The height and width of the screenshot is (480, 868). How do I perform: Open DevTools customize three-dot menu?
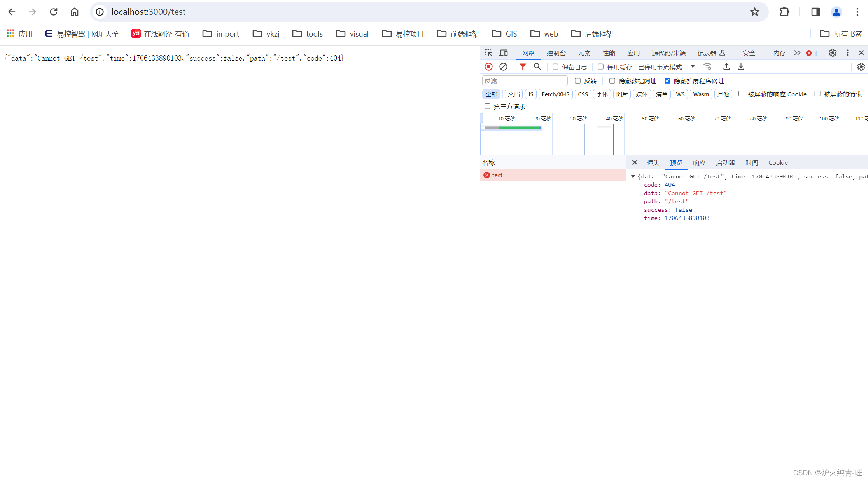tap(847, 53)
